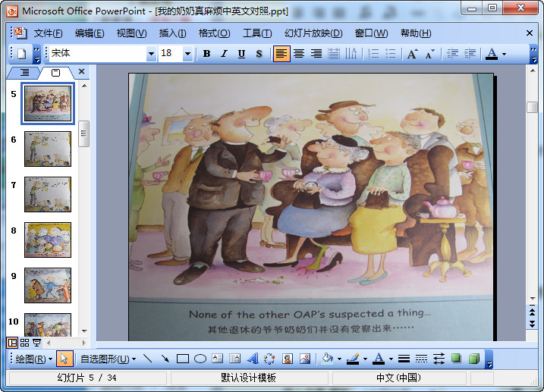Close the slides pane
The image size is (544, 392).
(x=81, y=71)
